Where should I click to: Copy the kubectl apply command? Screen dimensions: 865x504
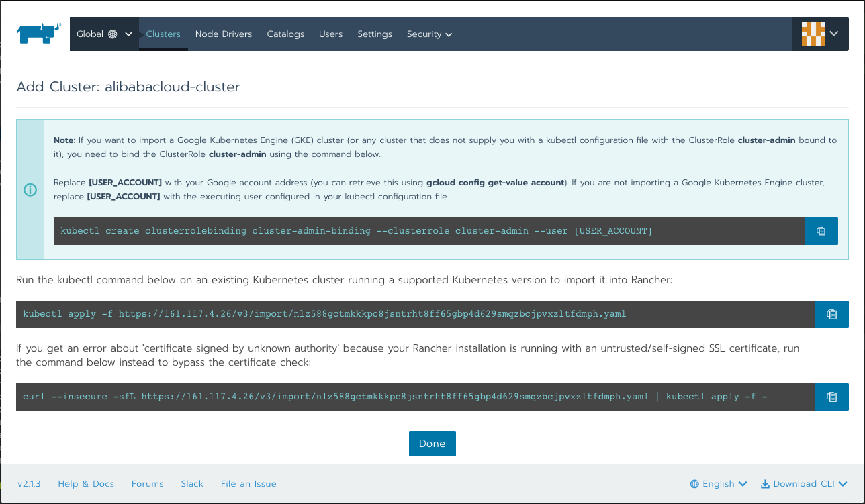pos(832,314)
